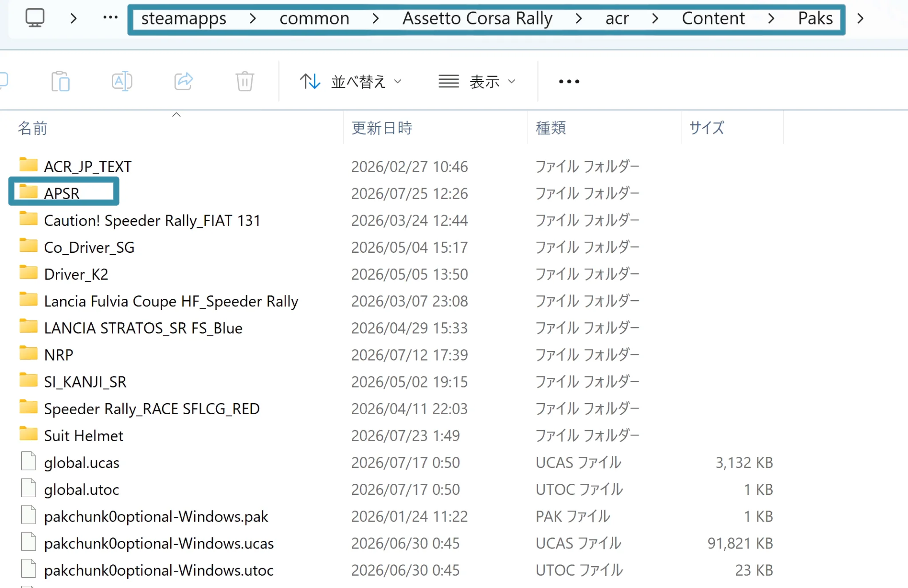Sort by the サイズ column header
The height and width of the screenshot is (588, 908).
click(707, 128)
